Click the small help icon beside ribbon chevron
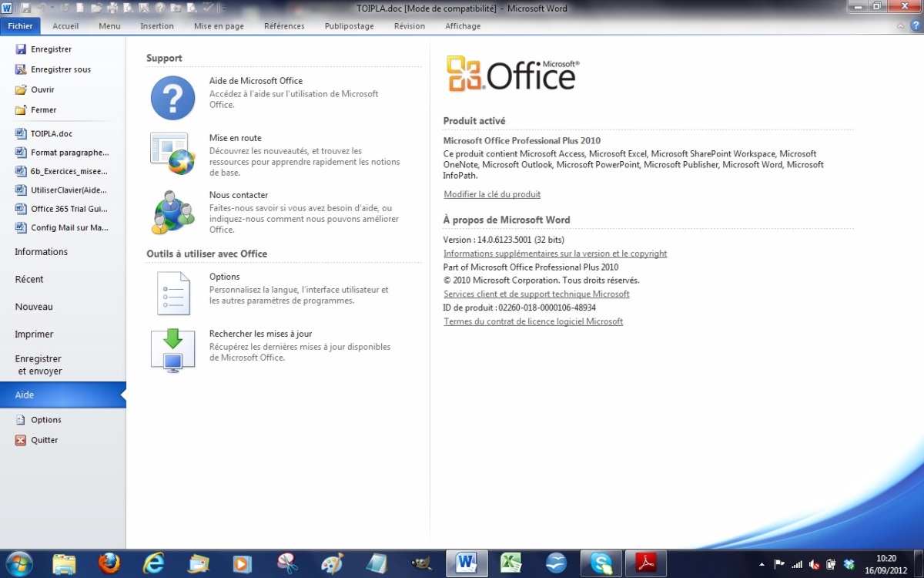This screenshot has height=578, width=924. 914,25
